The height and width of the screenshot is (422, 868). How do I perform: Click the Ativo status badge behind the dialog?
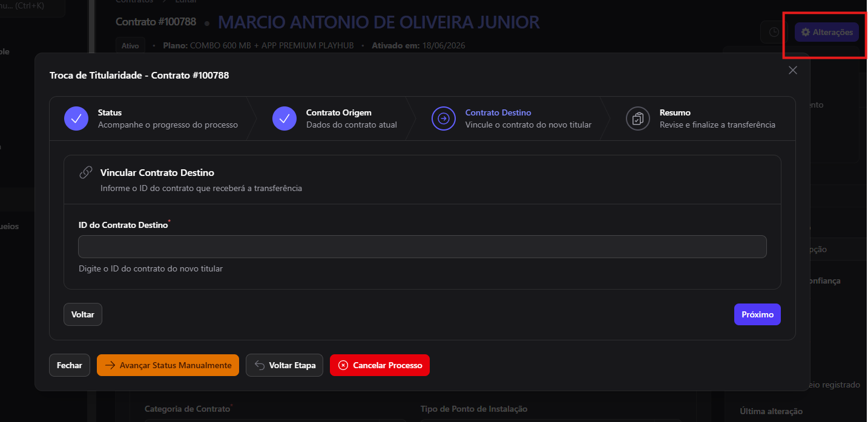(130, 45)
